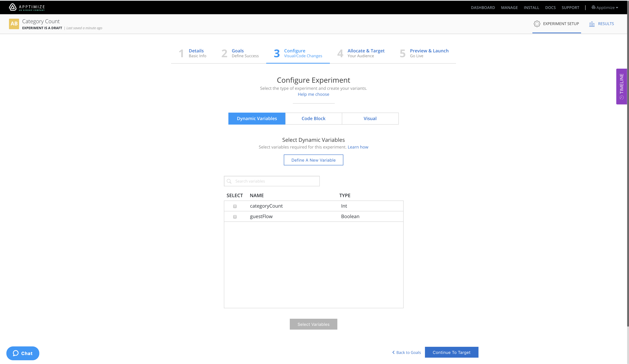Click the RESULTS chart icon
Viewport: 629px width, 364px height.
tap(592, 24)
